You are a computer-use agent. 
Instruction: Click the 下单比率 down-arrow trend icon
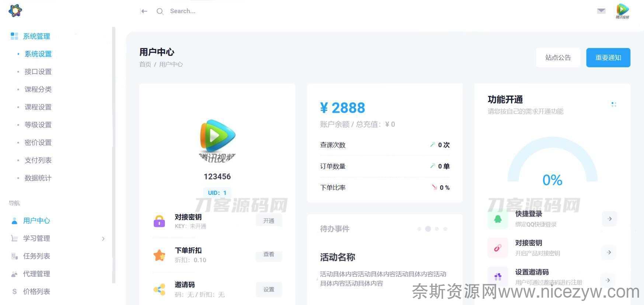[434, 187]
